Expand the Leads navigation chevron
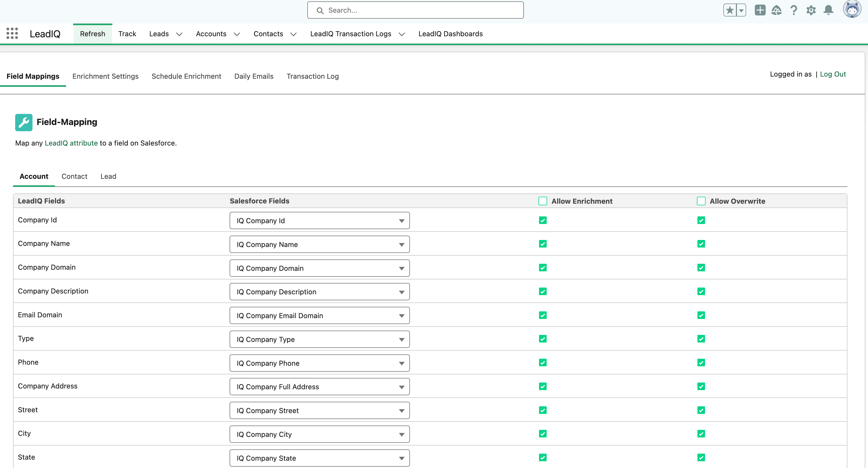This screenshot has width=868, height=468. [x=179, y=34]
